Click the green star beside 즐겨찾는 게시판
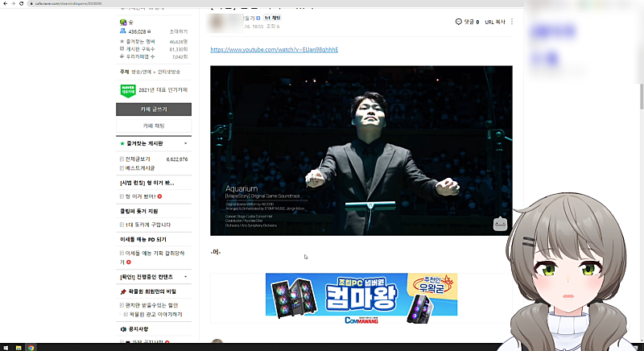This screenshot has height=351, width=644. (x=122, y=143)
